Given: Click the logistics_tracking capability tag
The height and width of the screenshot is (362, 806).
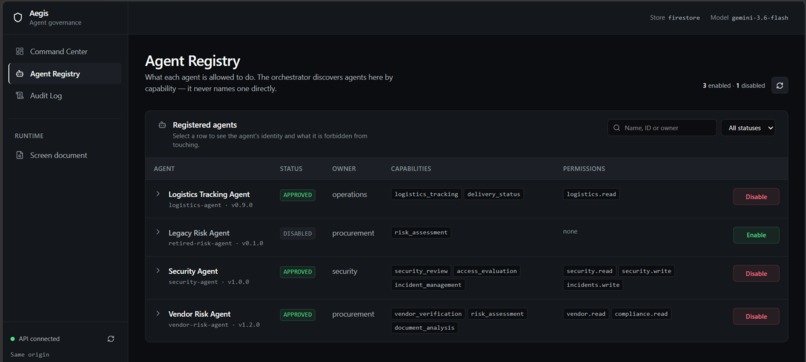Looking at the screenshot, I should click(x=426, y=194).
